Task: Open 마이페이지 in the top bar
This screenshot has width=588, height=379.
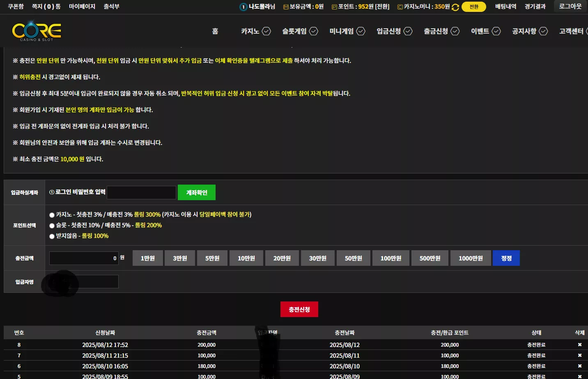Action: tap(82, 7)
